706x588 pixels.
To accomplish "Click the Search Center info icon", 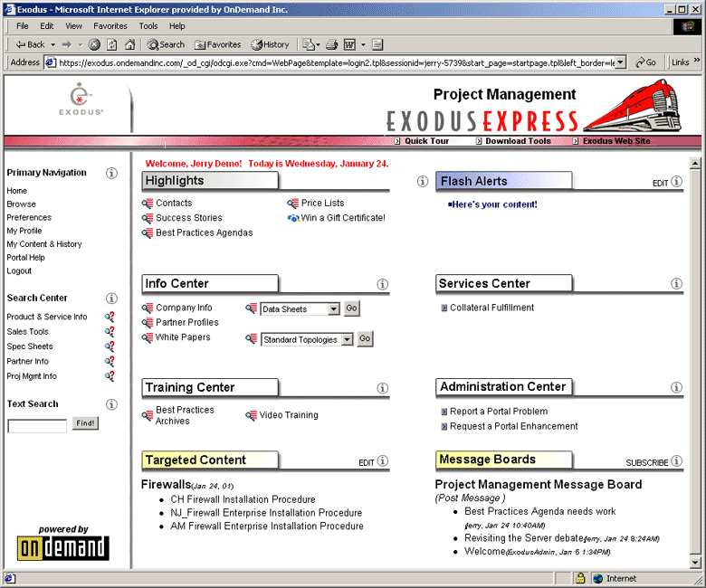I will 111,299.
